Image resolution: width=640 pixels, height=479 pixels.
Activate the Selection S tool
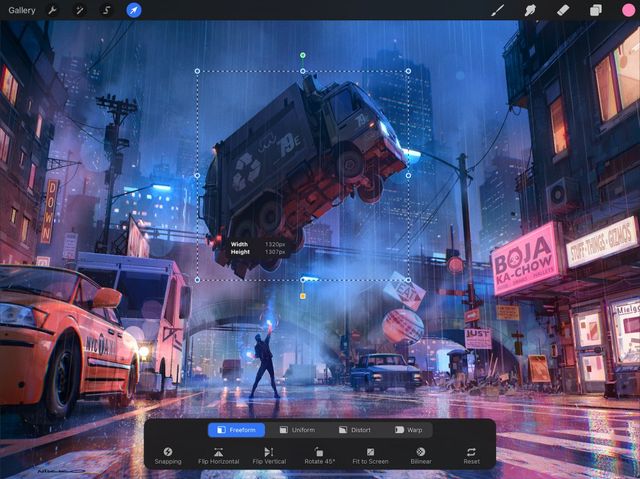click(x=106, y=10)
